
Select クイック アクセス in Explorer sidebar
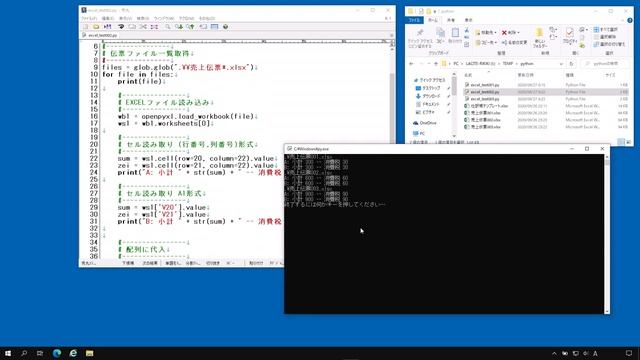429,80
